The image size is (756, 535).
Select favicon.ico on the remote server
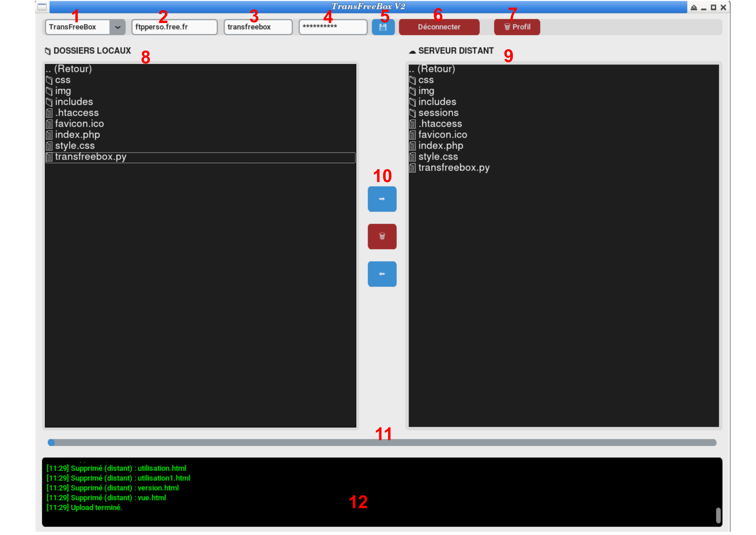(564, 135)
